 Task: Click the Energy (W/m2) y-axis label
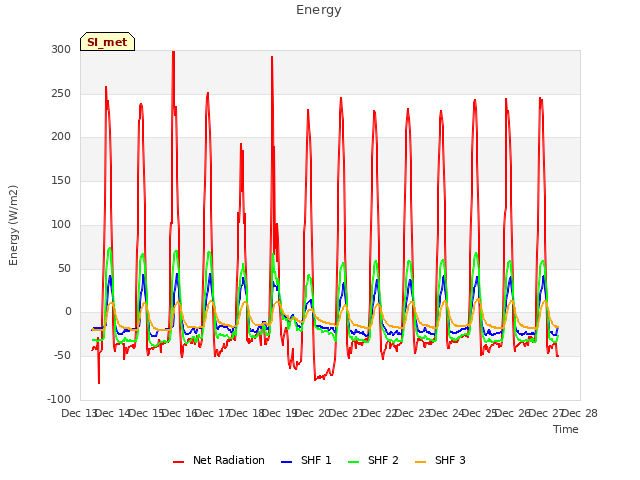pos(13,225)
